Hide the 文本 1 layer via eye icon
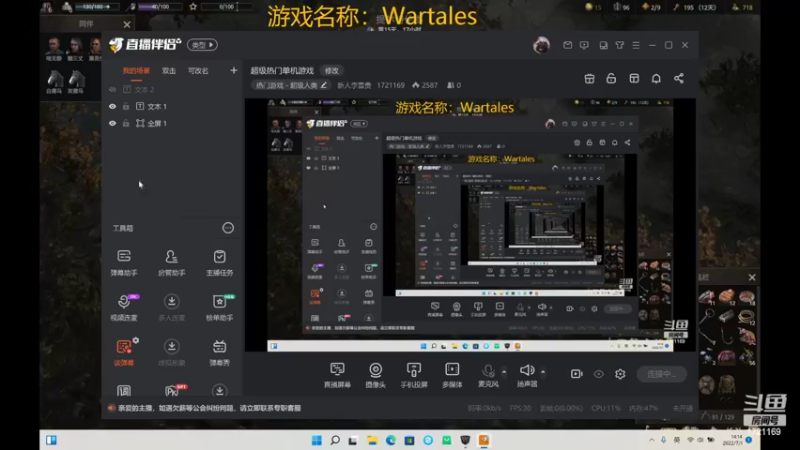 (x=112, y=107)
